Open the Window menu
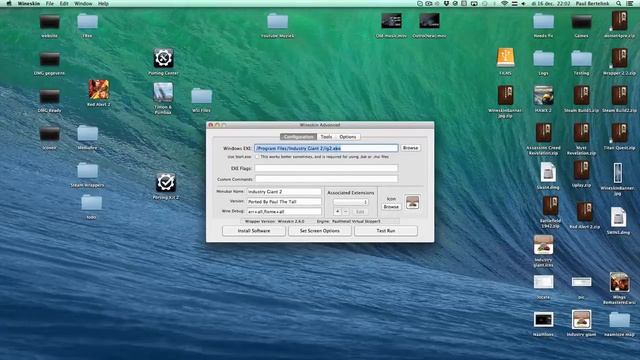 [x=83, y=3]
